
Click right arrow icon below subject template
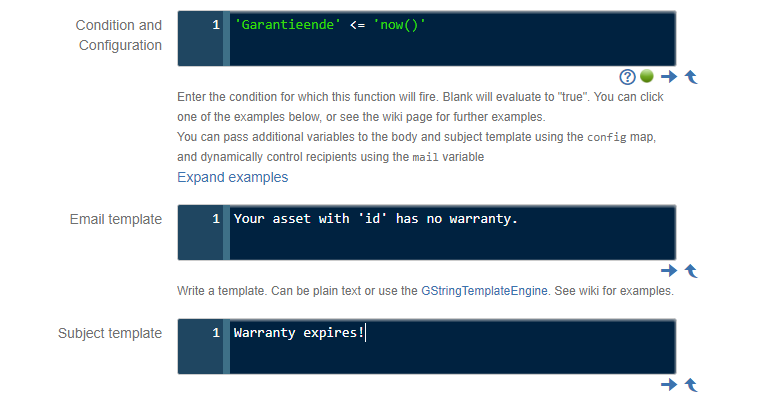pyautogui.click(x=669, y=385)
